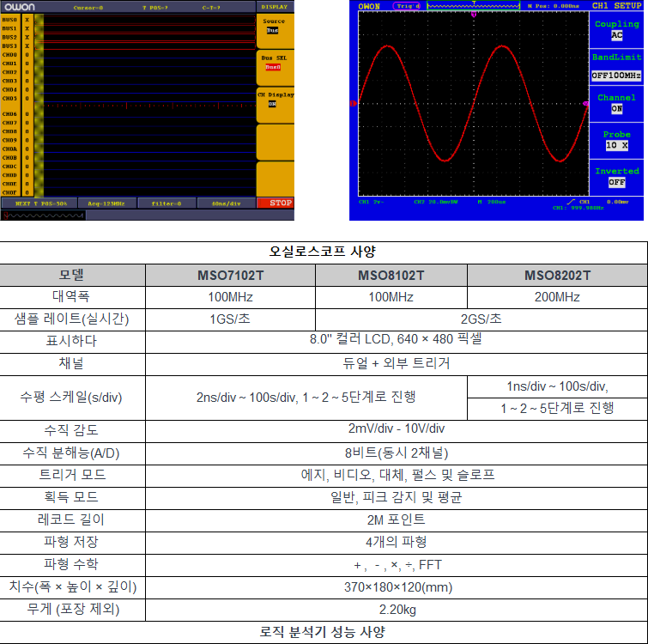Select the MSO8202T column header
This screenshot has height=644, width=648.
click(x=557, y=276)
